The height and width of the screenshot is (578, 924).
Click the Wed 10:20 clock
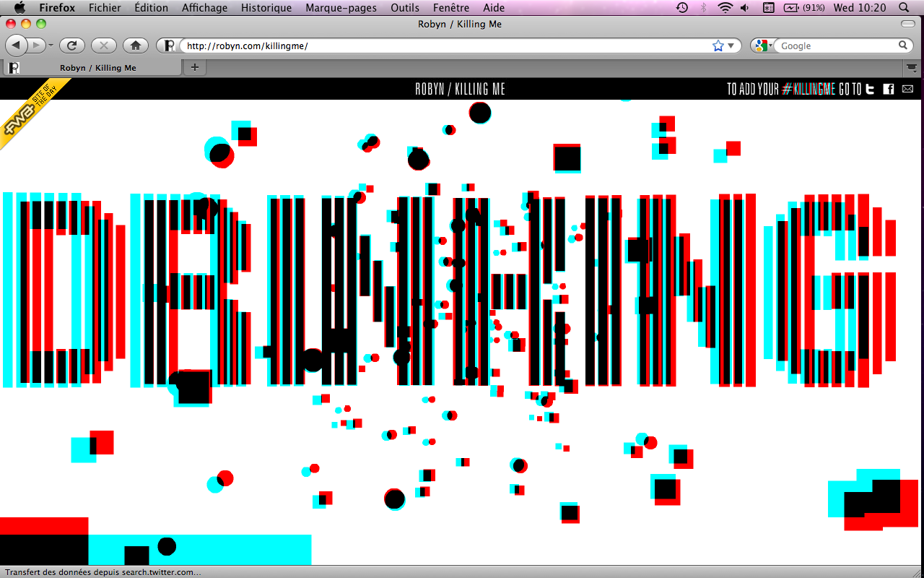pyautogui.click(x=859, y=8)
